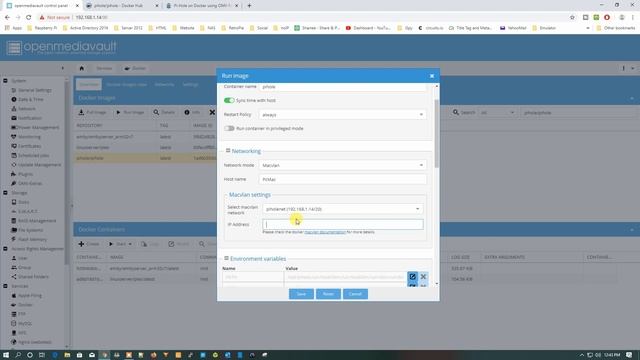Select the pihole/pihole image row
Viewport: 640px width, 360px height.
[145, 158]
